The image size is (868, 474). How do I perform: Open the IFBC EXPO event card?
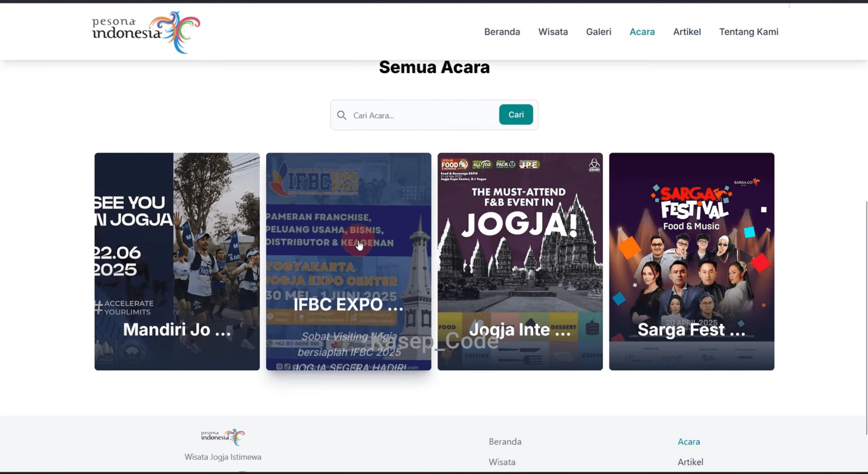pyautogui.click(x=349, y=261)
